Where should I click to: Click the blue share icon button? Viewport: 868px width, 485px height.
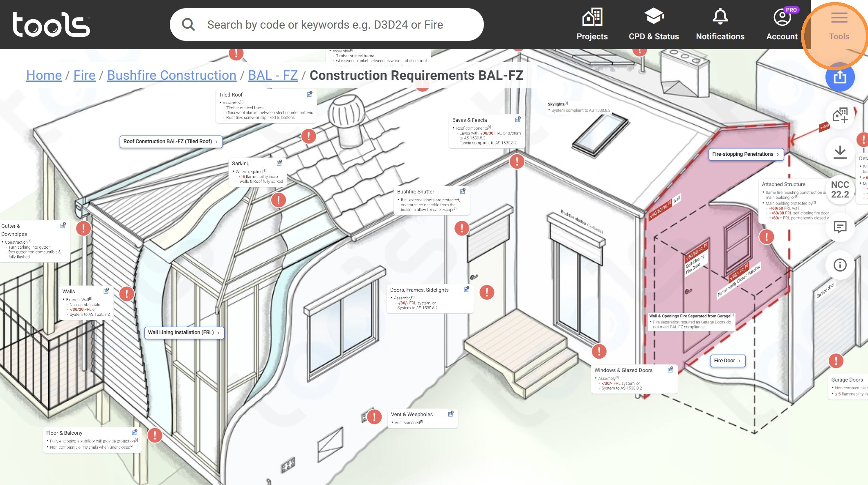click(x=840, y=77)
